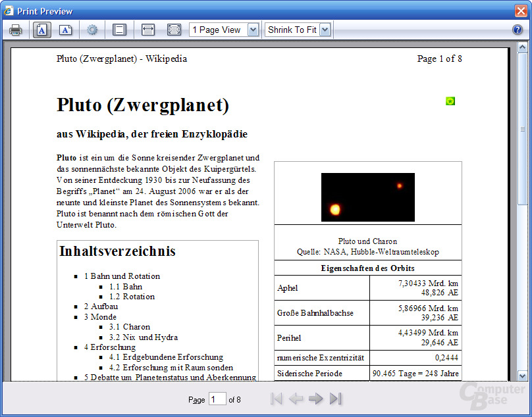Go to Previous Page arrow

[296, 399]
